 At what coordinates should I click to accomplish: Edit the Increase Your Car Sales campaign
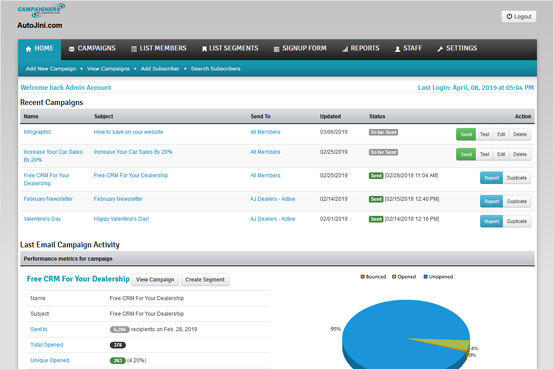[501, 154]
